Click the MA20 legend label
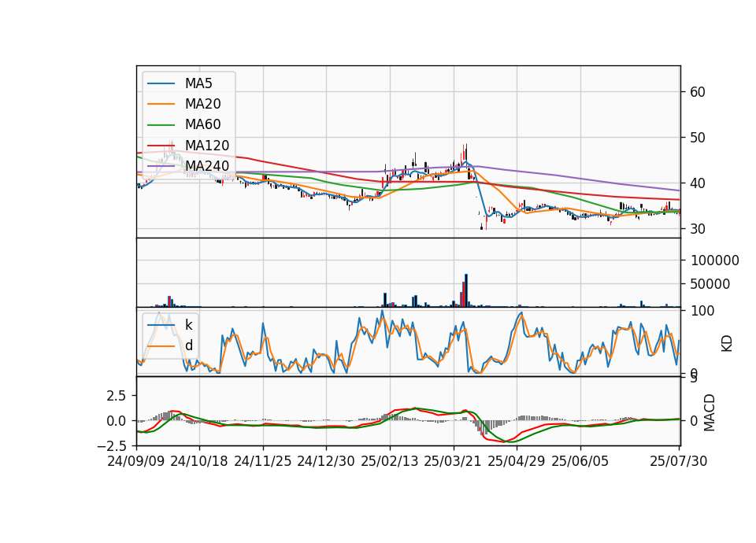Screen dimensions: 756x543 203,104
